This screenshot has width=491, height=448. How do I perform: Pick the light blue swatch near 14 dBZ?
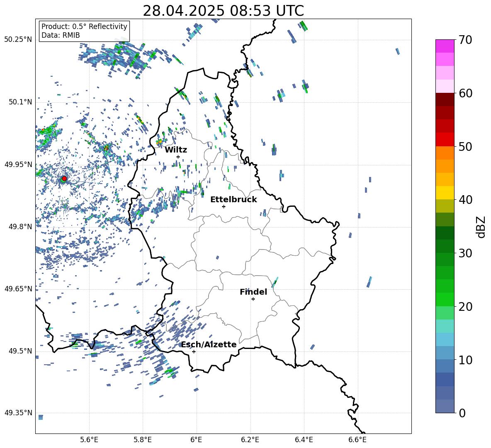tap(445, 339)
